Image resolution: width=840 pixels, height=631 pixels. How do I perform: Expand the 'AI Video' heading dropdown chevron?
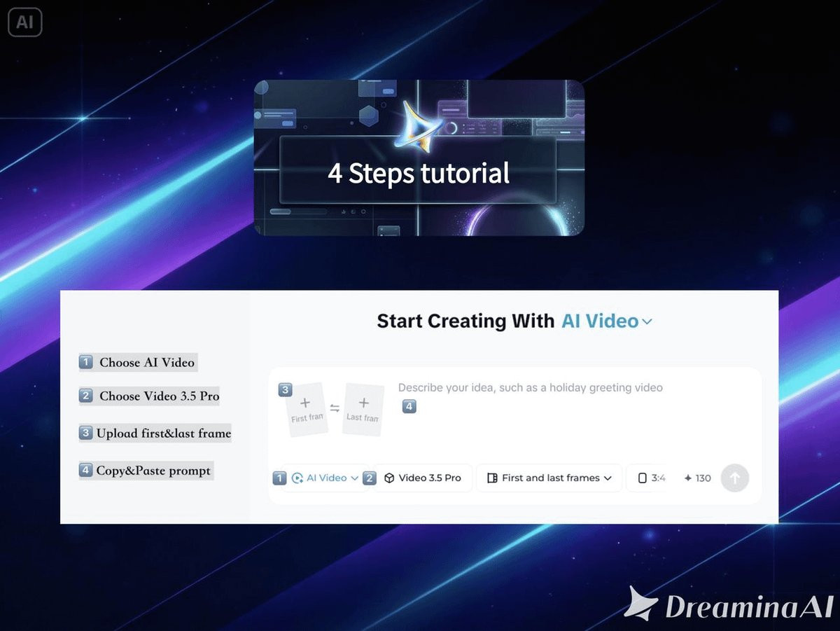point(647,322)
